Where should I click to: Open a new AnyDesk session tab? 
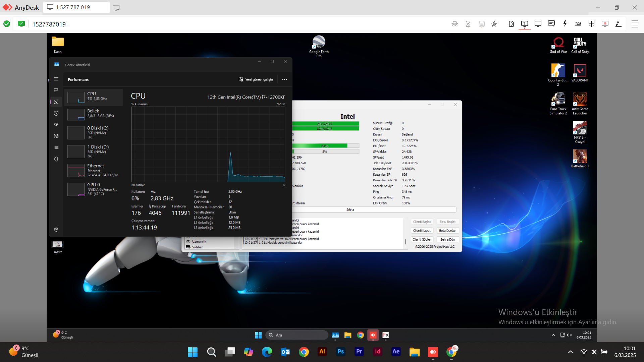tap(116, 8)
